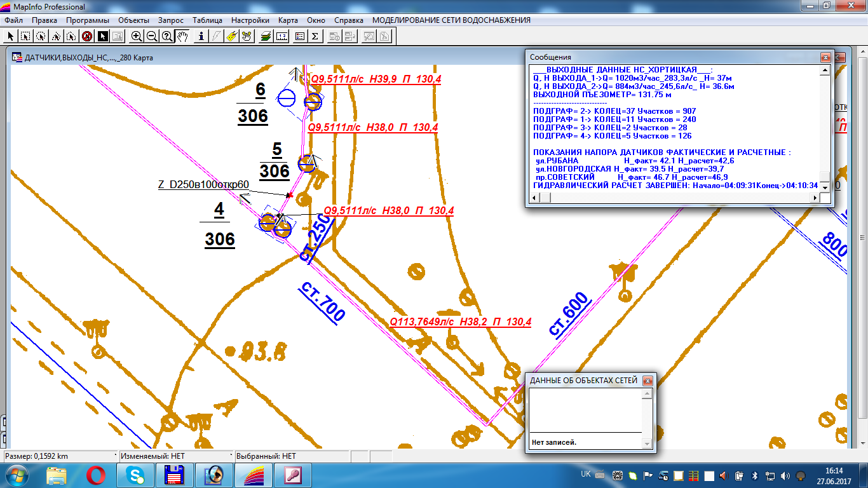Screen dimensions: 868x488
Task: Open the Карта menu
Action: [288, 20]
